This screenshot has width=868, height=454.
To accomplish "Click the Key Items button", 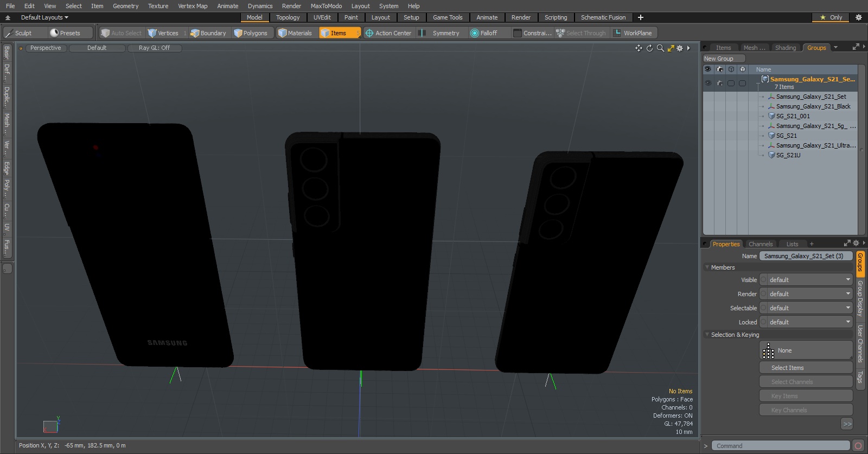I will point(806,396).
